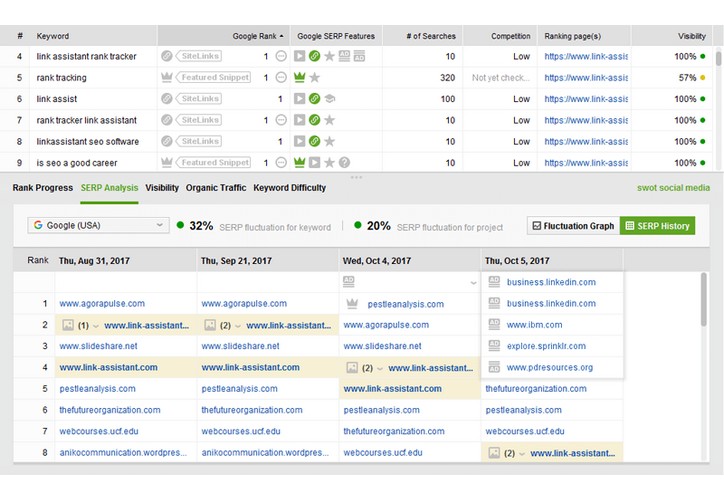Viewport: 724px width, 500px height.
Task: Expand the (1) results chevron in Aug 31 rank 2
Action: click(96, 325)
